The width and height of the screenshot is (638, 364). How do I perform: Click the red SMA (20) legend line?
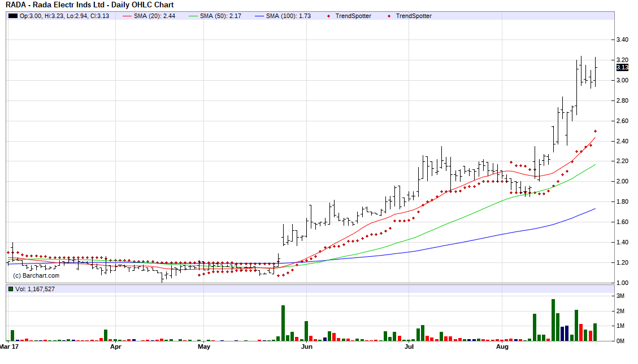(x=127, y=16)
